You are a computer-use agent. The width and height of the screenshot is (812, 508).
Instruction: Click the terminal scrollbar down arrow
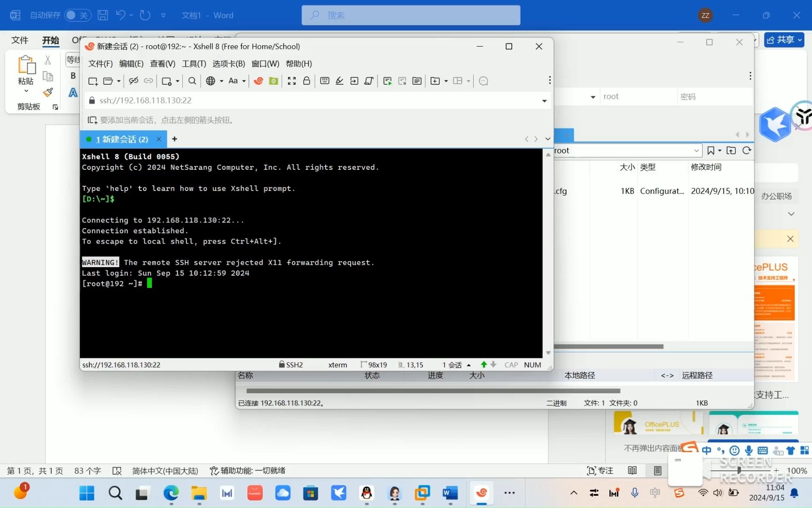point(548,352)
